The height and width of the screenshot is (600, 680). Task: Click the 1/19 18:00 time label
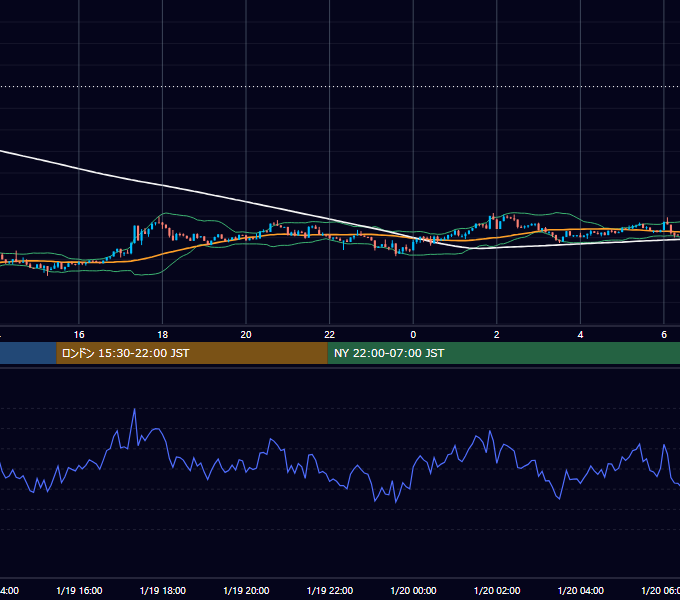[163, 590]
